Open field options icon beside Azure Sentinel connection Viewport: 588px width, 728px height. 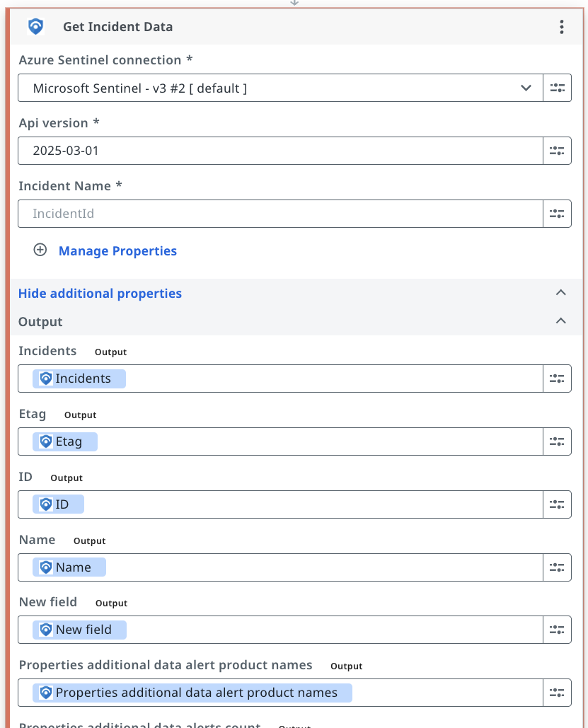(557, 88)
